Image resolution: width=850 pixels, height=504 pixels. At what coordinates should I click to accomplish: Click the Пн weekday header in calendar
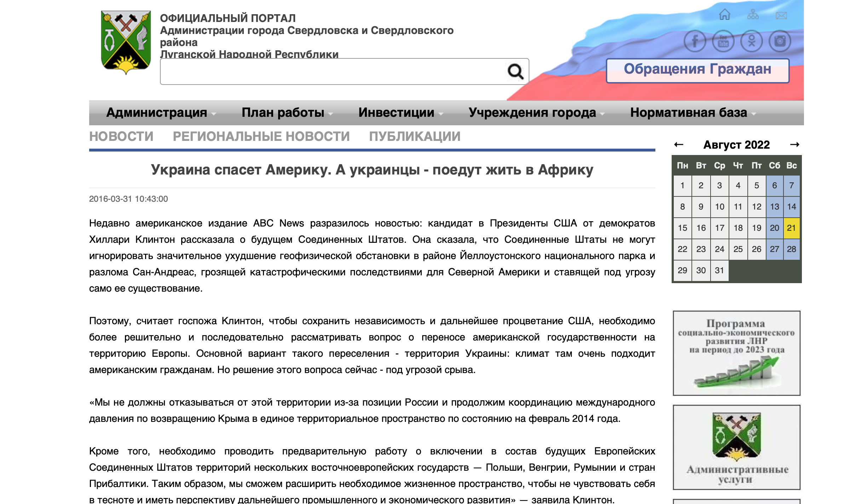[x=683, y=166]
